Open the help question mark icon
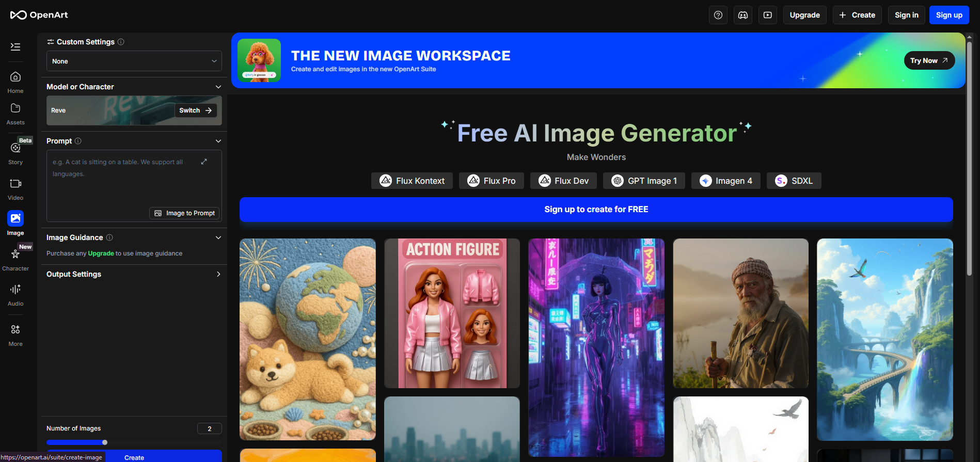The height and width of the screenshot is (462, 980). (718, 15)
